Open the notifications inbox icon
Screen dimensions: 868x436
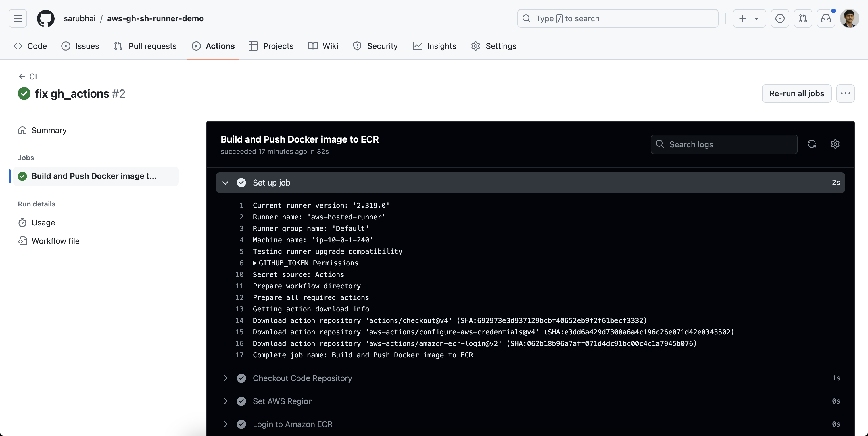pyautogui.click(x=825, y=18)
